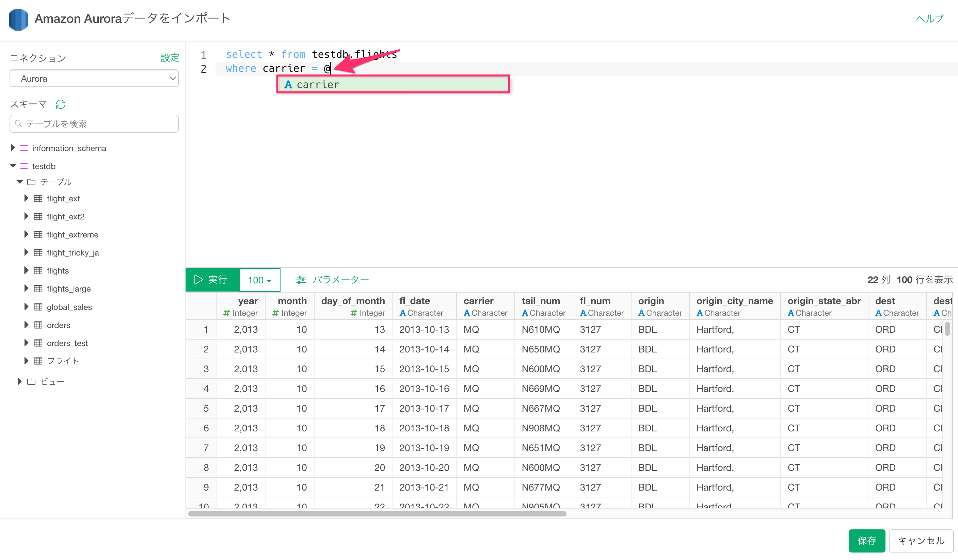Click the fl_num column header
The height and width of the screenshot is (560, 958).
602,306
